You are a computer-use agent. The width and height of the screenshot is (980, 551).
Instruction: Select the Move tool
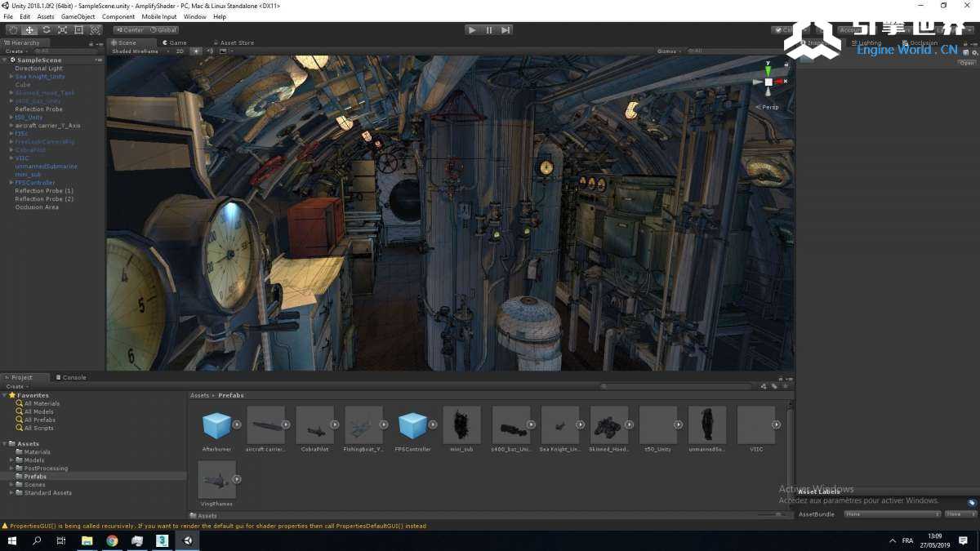(29, 30)
